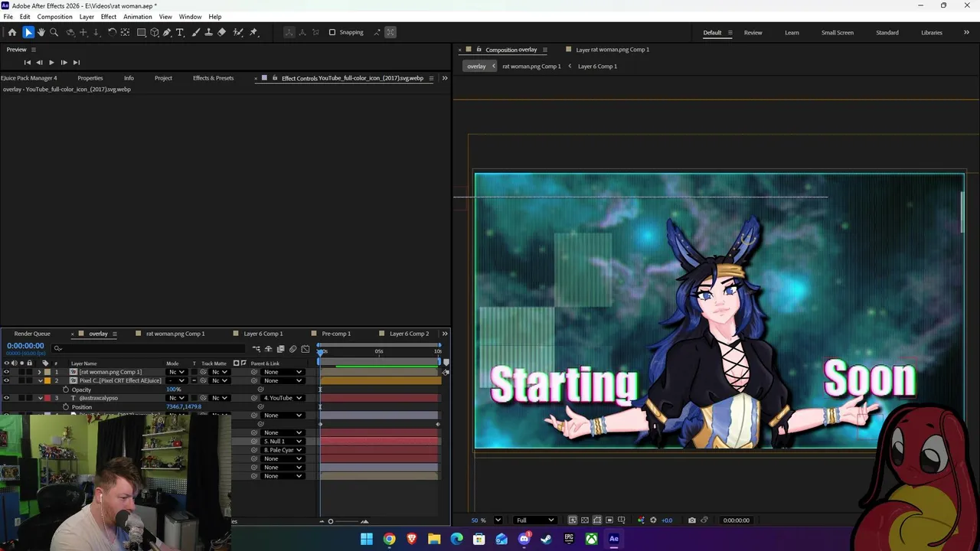Image resolution: width=980 pixels, height=551 pixels.
Task: Switch to the Pre-comp 1 timeline tab
Action: click(336, 334)
